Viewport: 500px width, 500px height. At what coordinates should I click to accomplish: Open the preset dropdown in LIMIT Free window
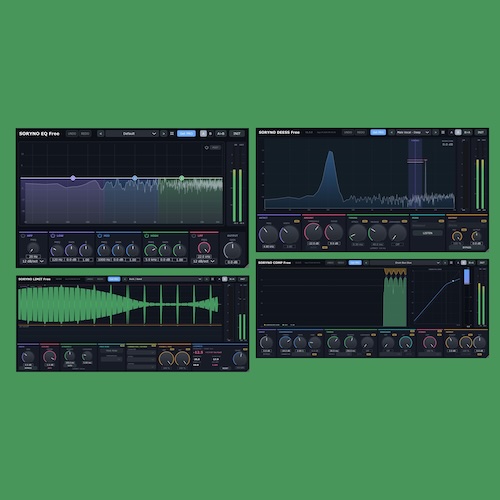165,279
